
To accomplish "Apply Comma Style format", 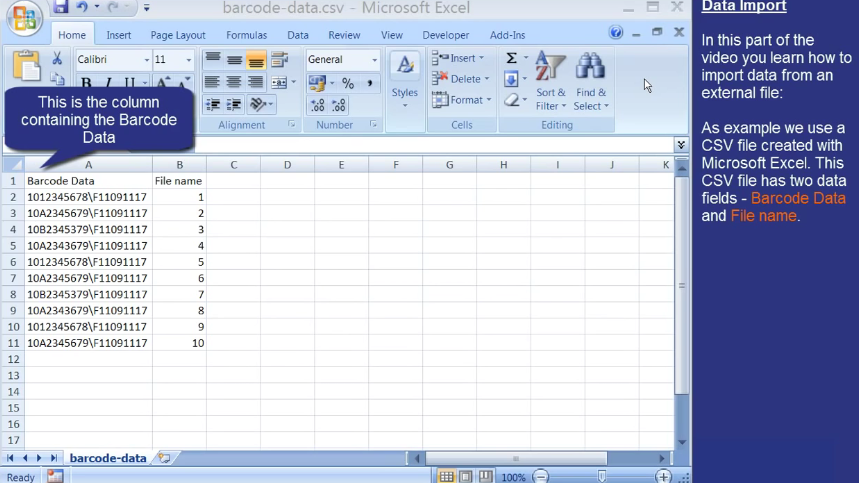I will click(370, 83).
